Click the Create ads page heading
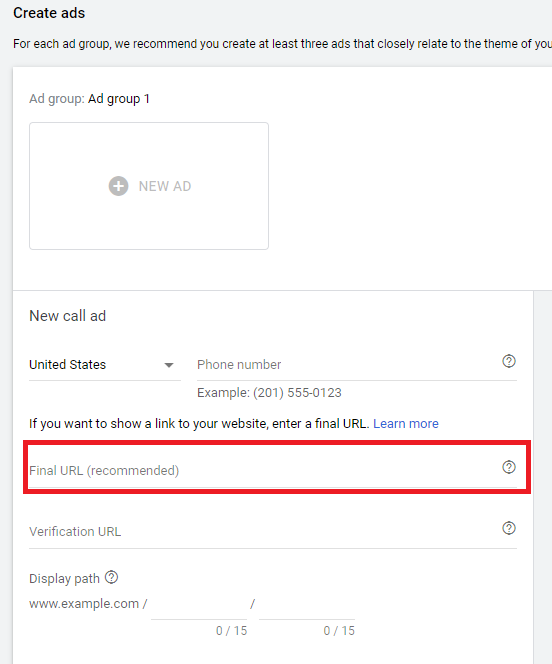Screen dimensions: 552x664 [x=49, y=13]
